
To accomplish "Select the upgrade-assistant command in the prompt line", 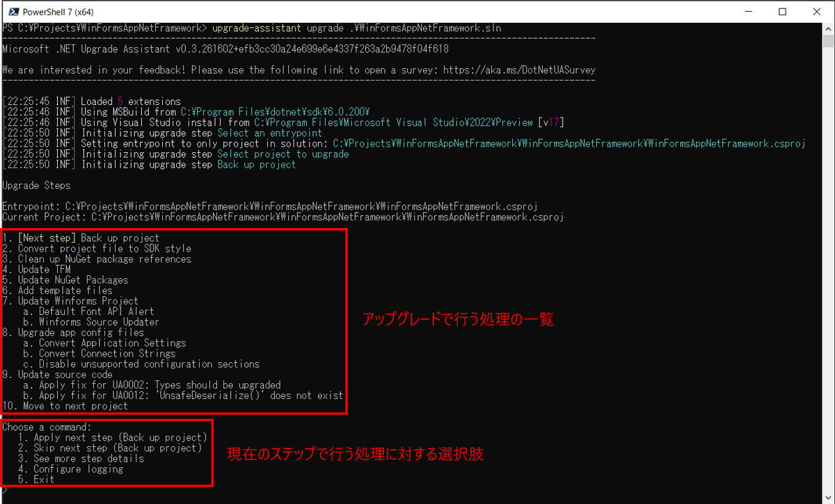I will pyautogui.click(x=255, y=28).
